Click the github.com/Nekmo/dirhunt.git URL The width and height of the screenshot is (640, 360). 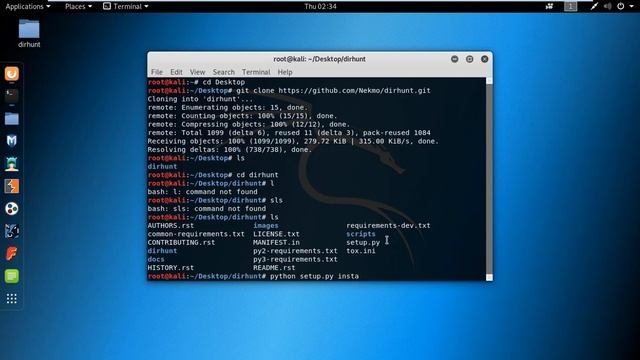(x=354, y=91)
